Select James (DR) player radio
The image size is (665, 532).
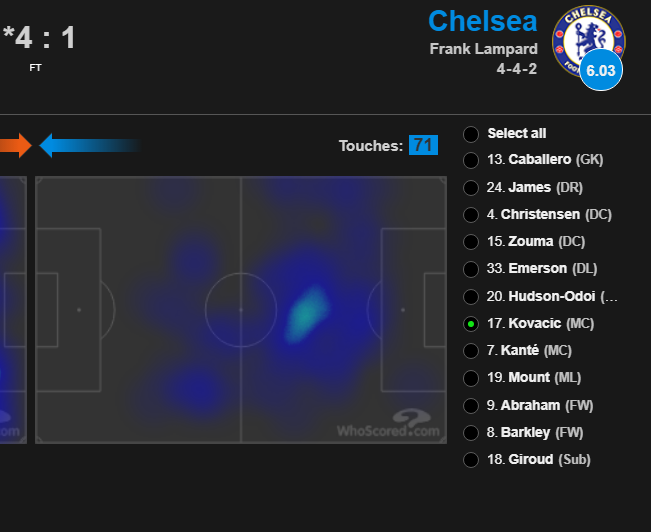click(471, 188)
